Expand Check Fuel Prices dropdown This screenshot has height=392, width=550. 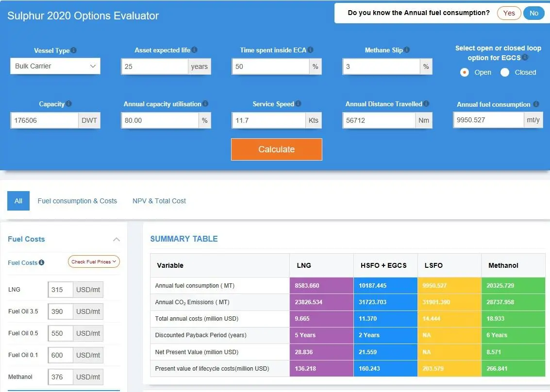(94, 261)
